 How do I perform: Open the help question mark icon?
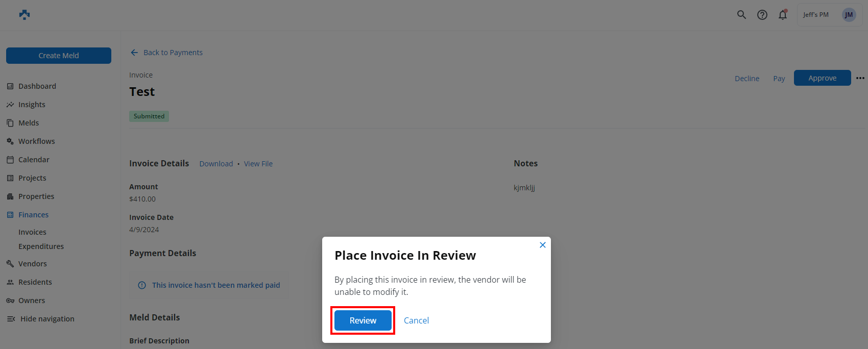pos(762,15)
